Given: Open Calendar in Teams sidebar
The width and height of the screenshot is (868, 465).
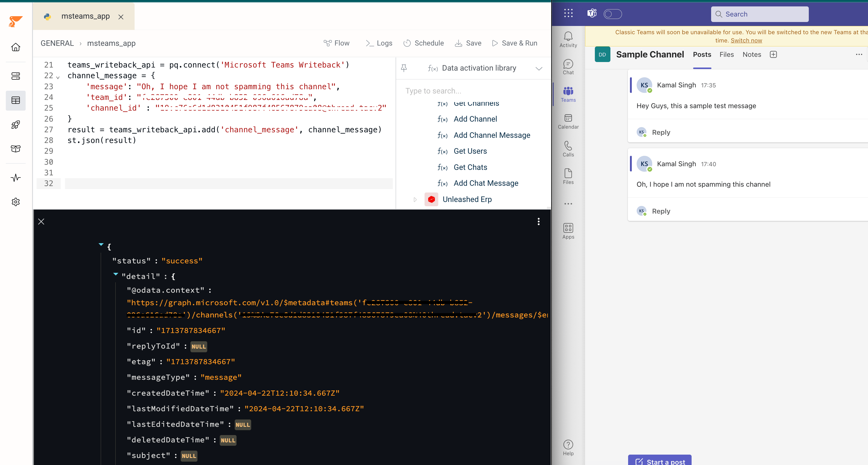Looking at the screenshot, I should pos(568,122).
